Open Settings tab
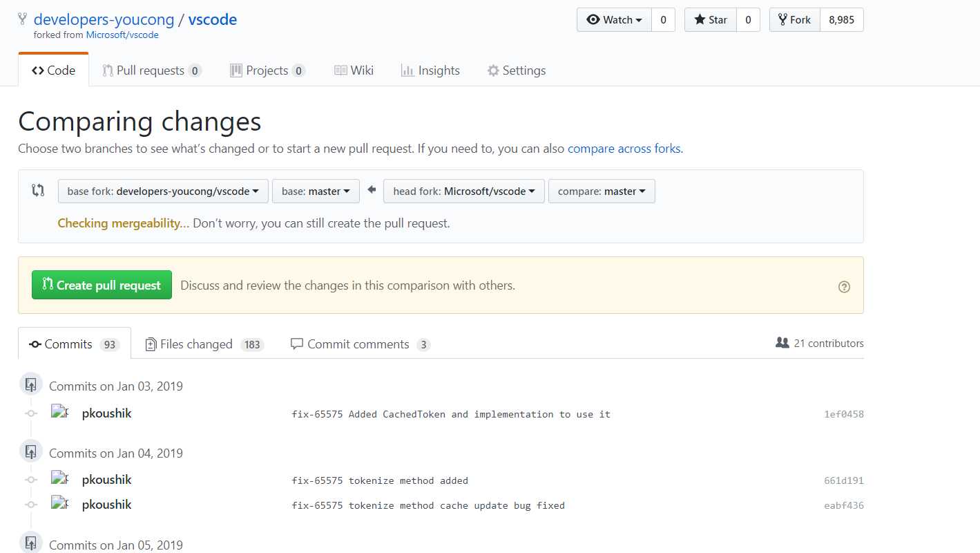The width and height of the screenshot is (980, 553). [517, 71]
